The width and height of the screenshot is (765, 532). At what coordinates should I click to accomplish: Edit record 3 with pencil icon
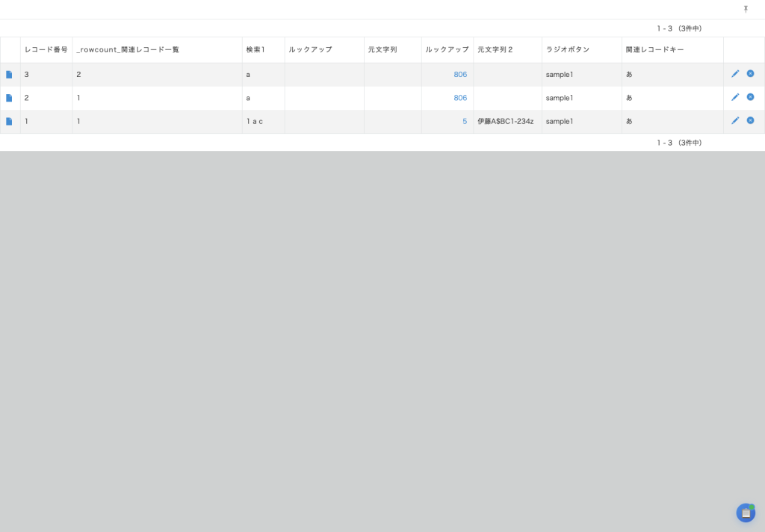point(735,74)
